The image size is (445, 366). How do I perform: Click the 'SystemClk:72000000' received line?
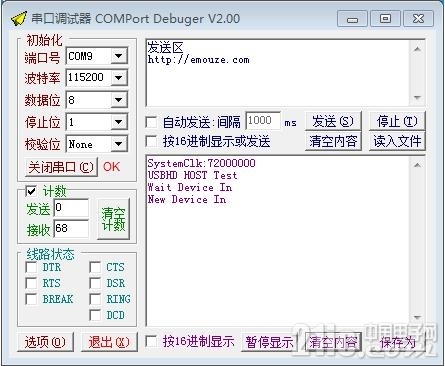click(201, 163)
